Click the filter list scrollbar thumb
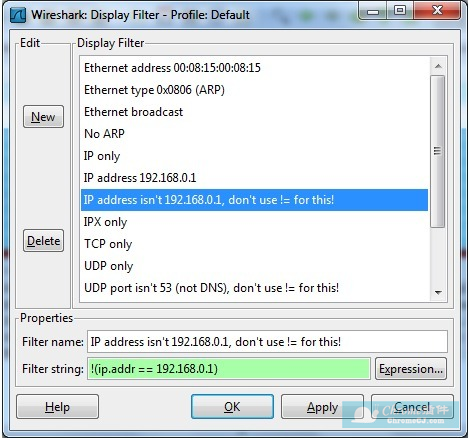 437,152
